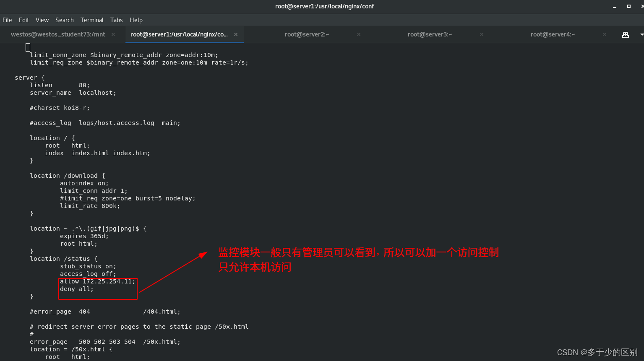The height and width of the screenshot is (361, 644).
Task: Click the 'server {' line
Action: coord(29,78)
